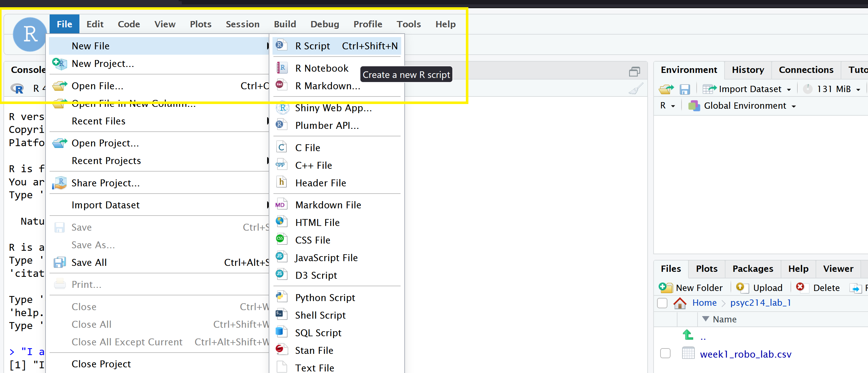Expand the Recent Files submenu
Screen dimensions: 868x373
(x=159, y=121)
